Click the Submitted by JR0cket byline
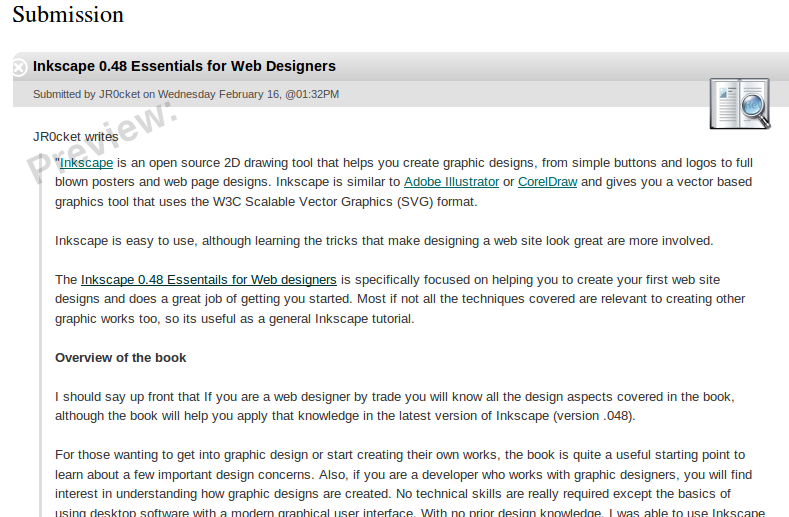The height and width of the screenshot is (517, 789). pyautogui.click(x=186, y=94)
